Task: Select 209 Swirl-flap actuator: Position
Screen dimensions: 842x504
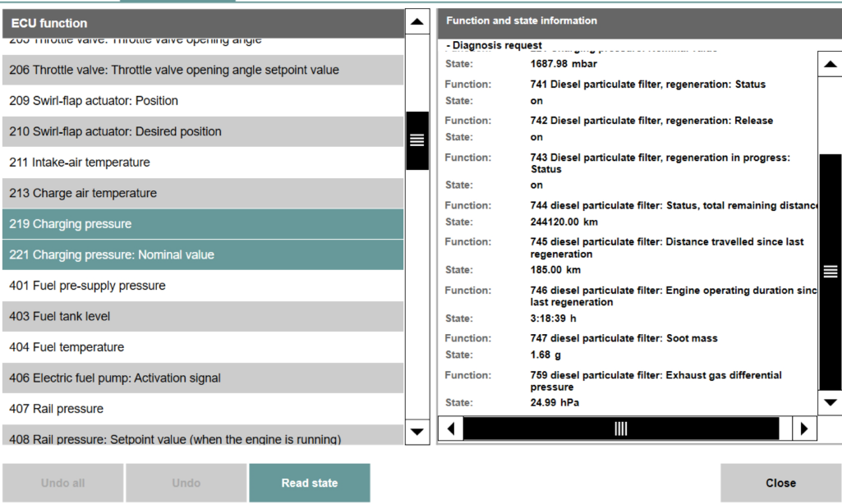Action: (202, 101)
